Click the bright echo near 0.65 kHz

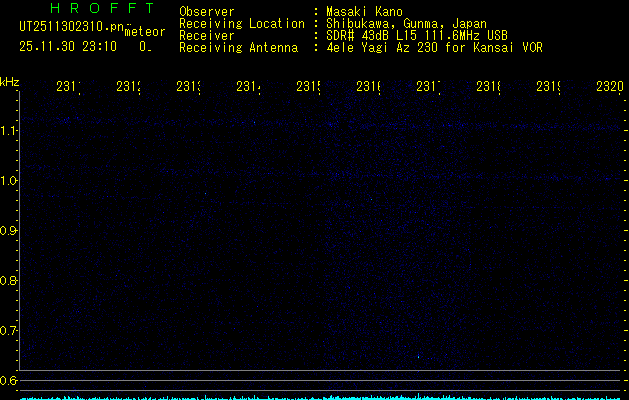point(418,357)
